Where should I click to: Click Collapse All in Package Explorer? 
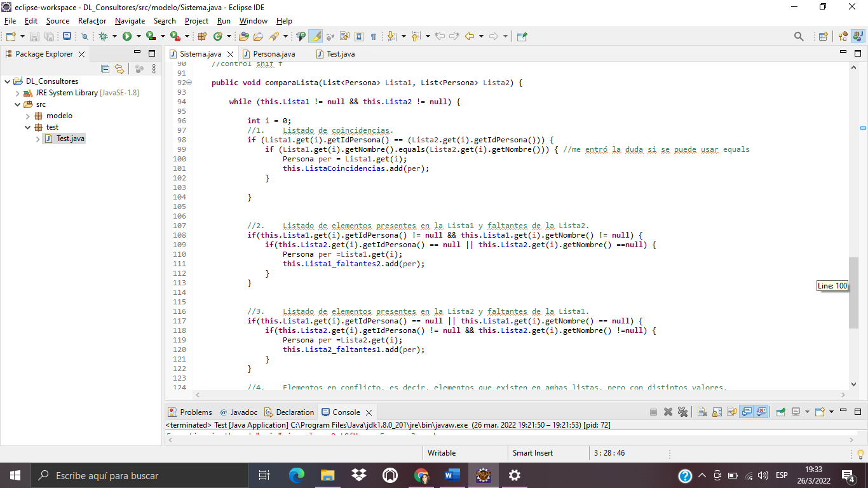pos(105,69)
